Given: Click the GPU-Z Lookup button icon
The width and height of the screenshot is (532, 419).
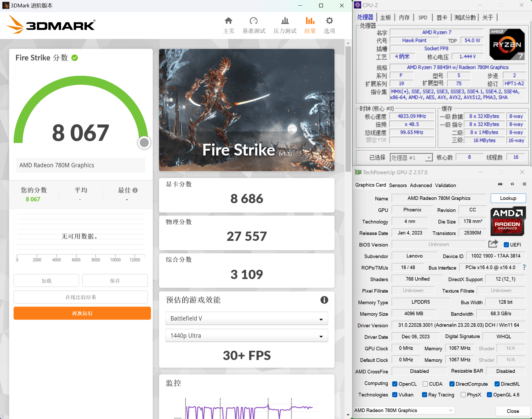Looking at the screenshot, I should pyautogui.click(x=508, y=198).
